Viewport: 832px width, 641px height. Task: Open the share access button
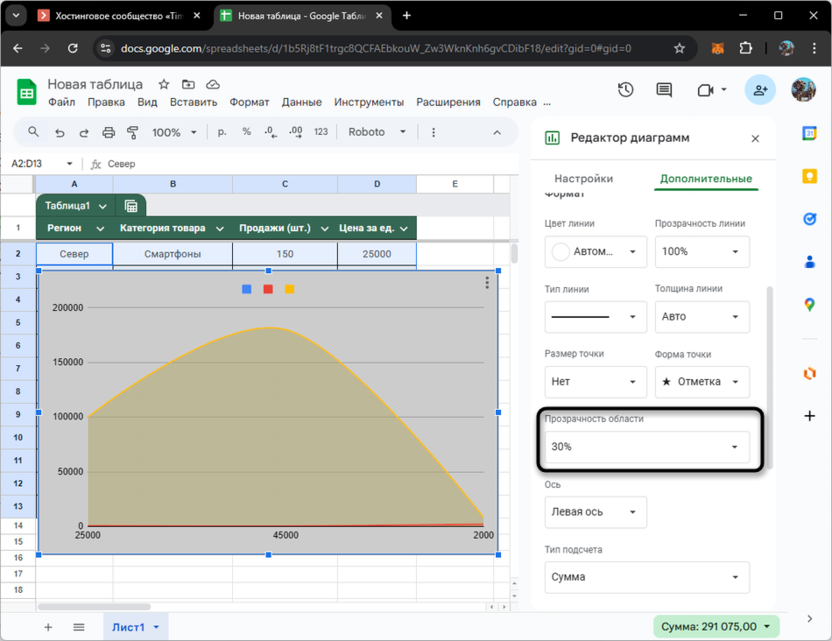click(760, 90)
